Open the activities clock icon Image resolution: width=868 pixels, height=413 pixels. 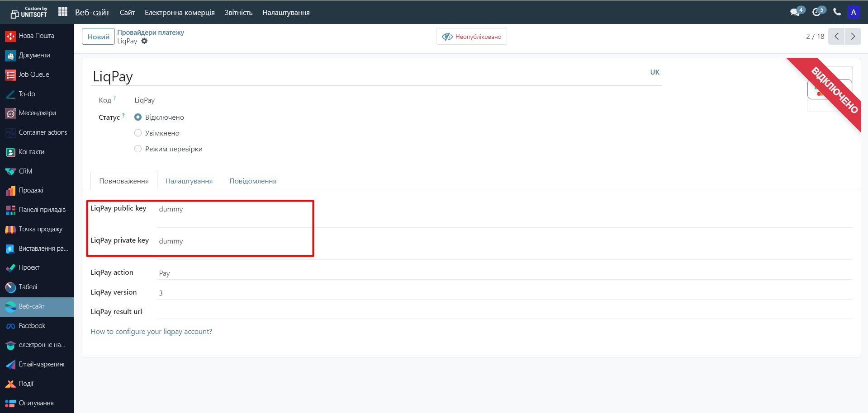[x=817, y=12]
